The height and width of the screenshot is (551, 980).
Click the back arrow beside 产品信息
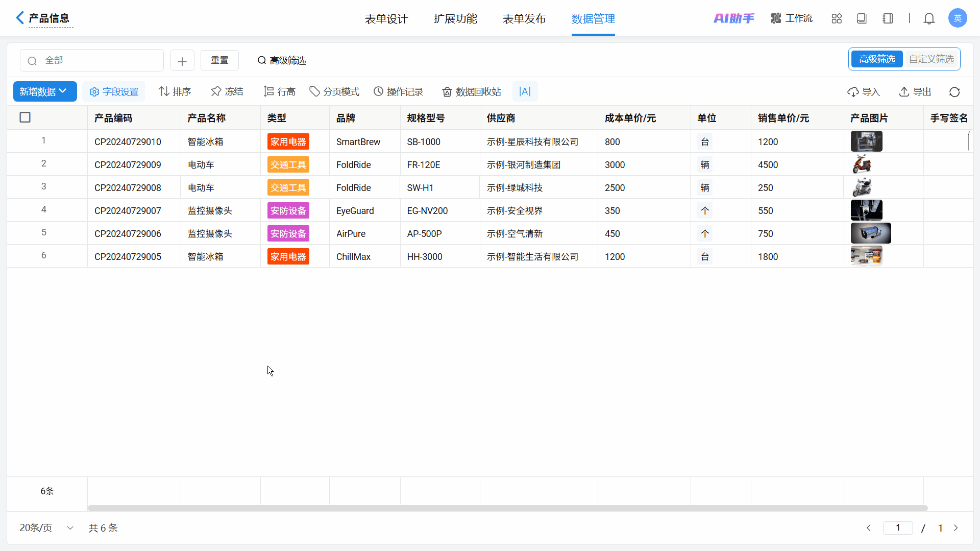pos(19,18)
